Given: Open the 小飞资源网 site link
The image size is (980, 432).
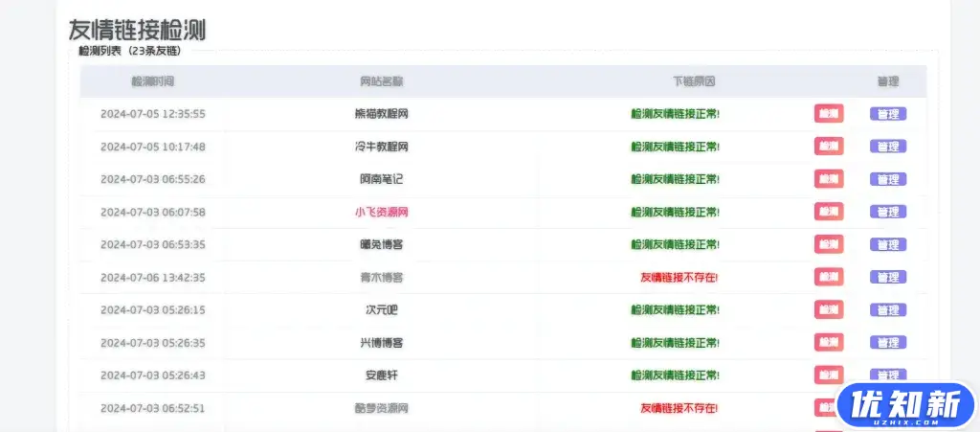Looking at the screenshot, I should point(381,212).
